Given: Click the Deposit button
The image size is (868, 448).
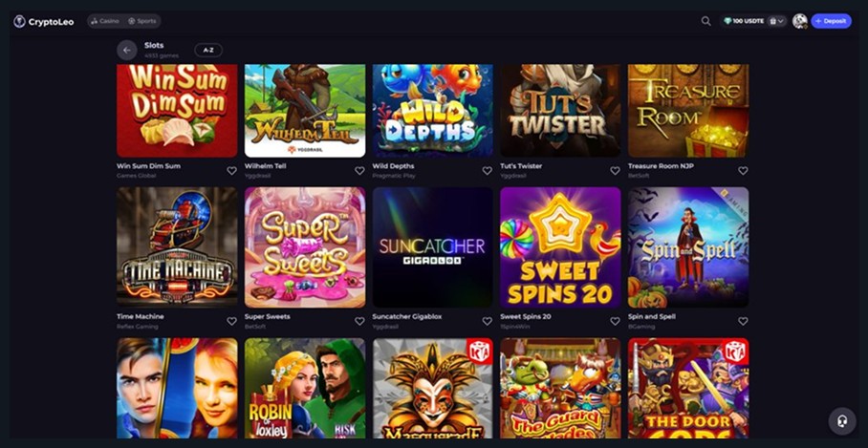Looking at the screenshot, I should click(x=831, y=21).
